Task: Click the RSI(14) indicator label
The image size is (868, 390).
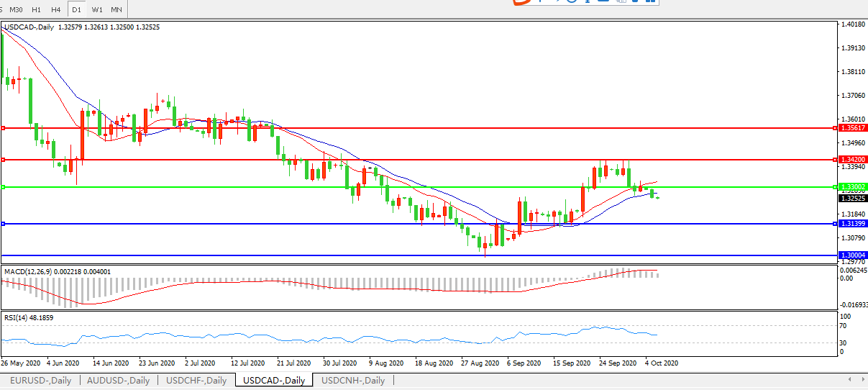Action: pos(18,317)
